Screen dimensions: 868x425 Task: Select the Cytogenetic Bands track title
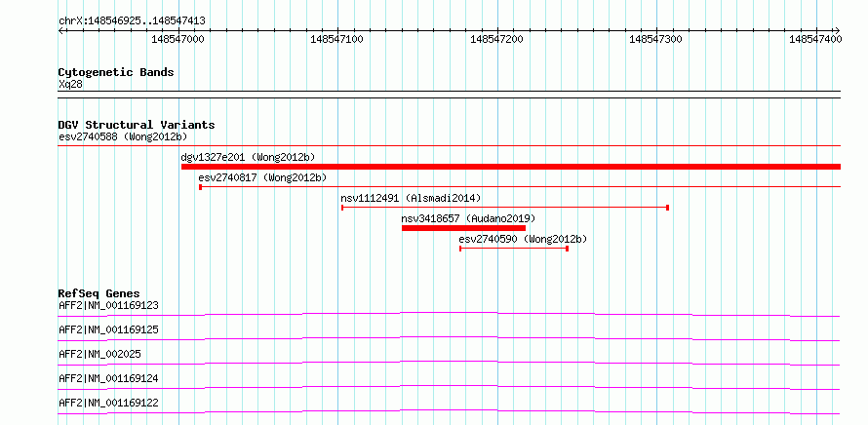(x=116, y=72)
